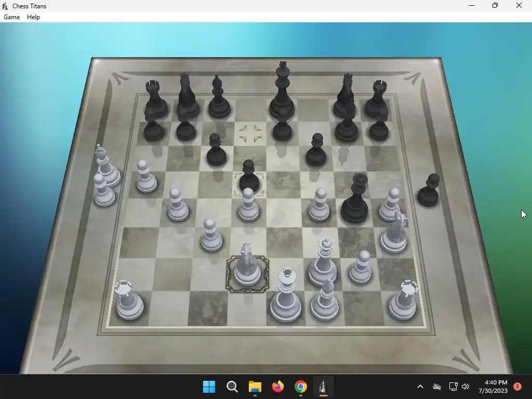The height and width of the screenshot is (399, 532).
Task: Click the black pawn on b7
Action: click(186, 126)
